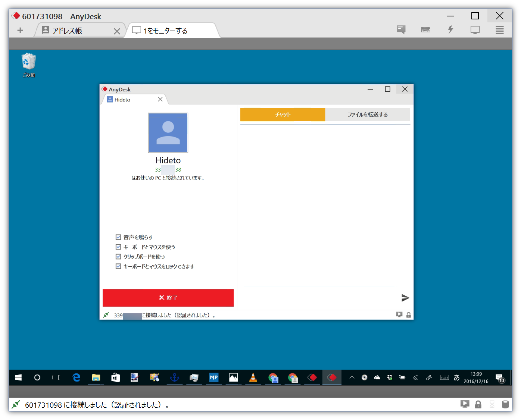The width and height of the screenshot is (521, 420).
Task: Switch to the highlighted AnyDesk taskbar icon
Action: (332, 377)
